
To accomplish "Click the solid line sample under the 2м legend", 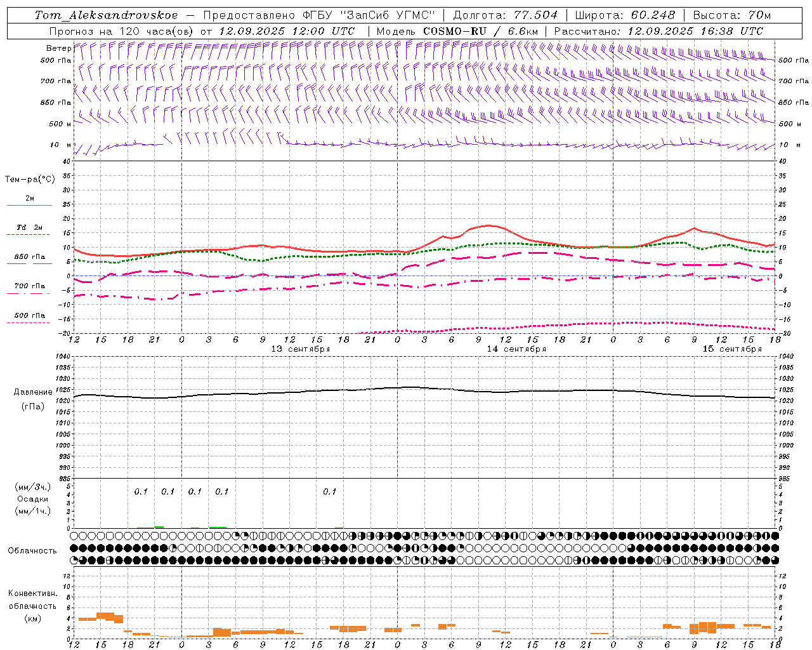I will [x=30, y=205].
